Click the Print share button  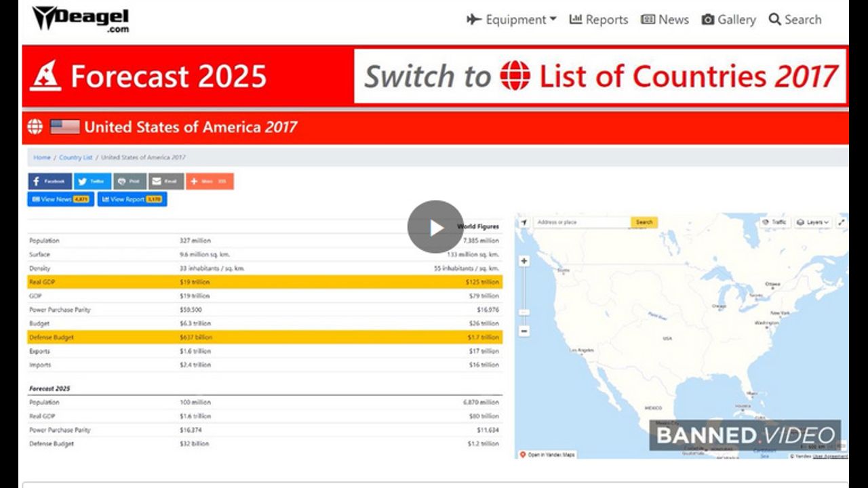(129, 182)
